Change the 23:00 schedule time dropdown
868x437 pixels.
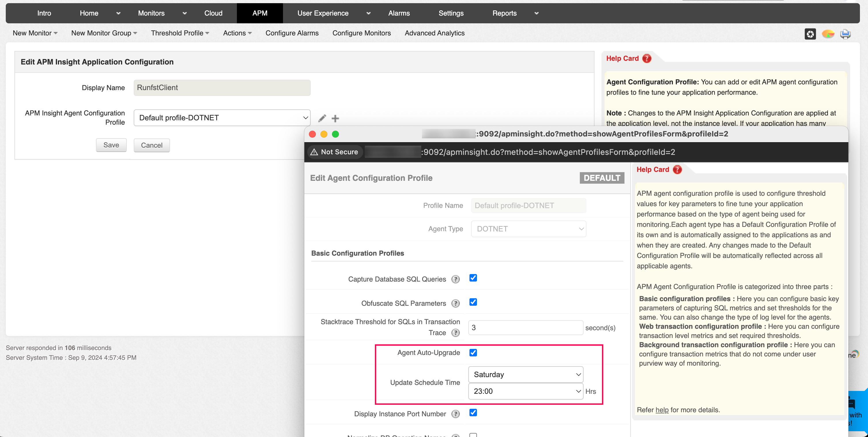click(x=525, y=391)
